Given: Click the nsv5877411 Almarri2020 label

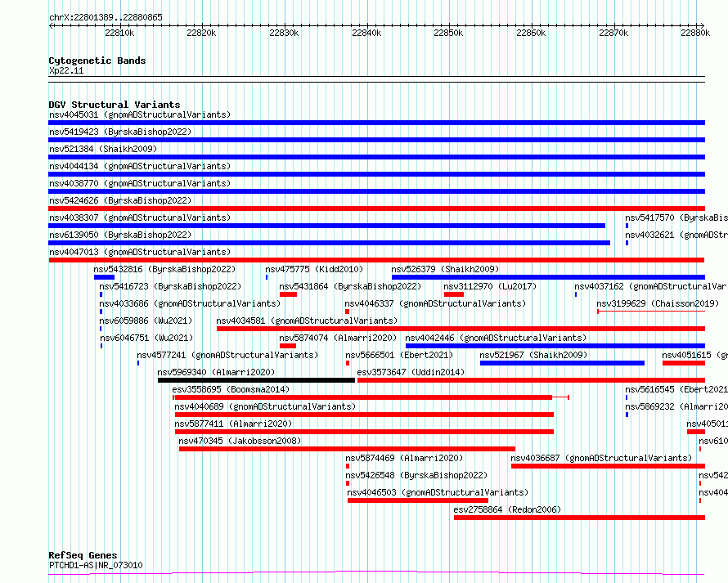Looking at the screenshot, I should (233, 424).
